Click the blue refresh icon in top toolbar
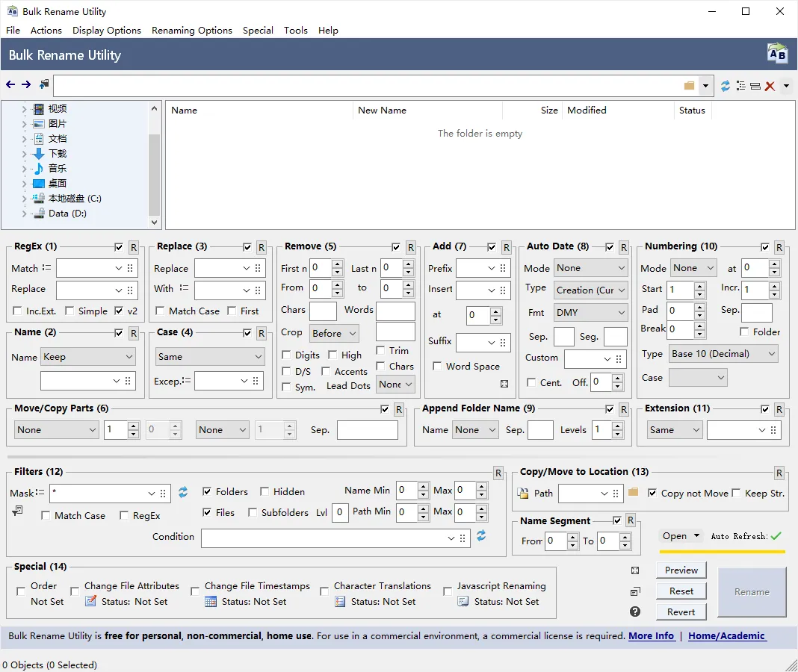The height and width of the screenshot is (672, 798). click(726, 85)
